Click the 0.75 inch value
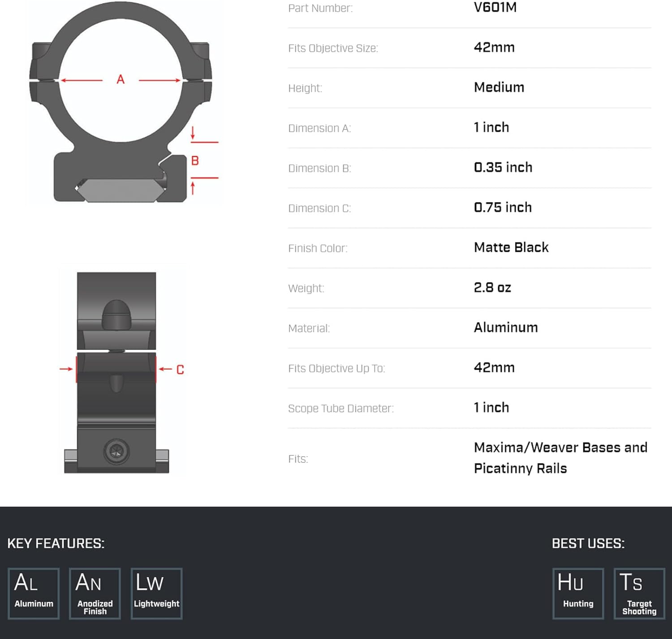Viewport: 672px width, 639px height. (503, 207)
